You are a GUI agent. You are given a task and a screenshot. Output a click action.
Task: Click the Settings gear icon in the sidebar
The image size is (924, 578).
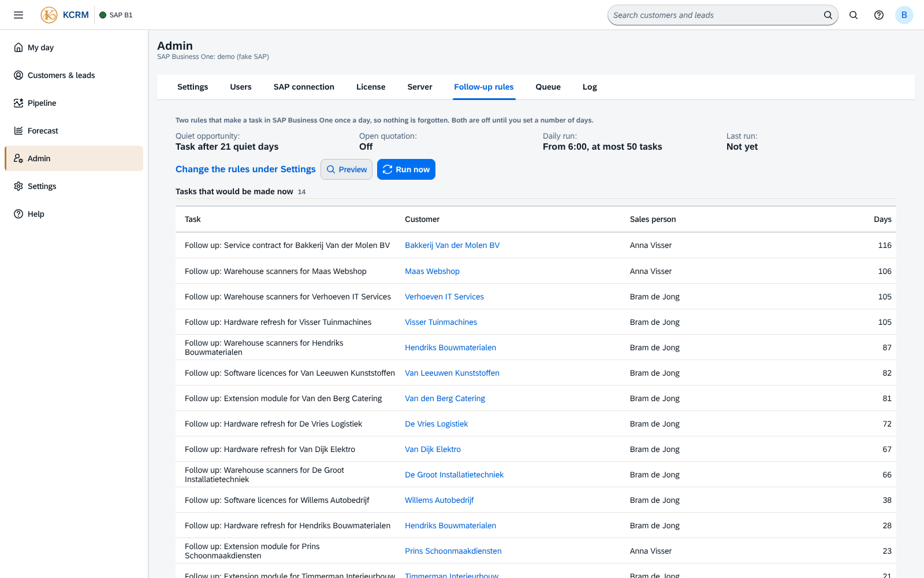(x=18, y=186)
